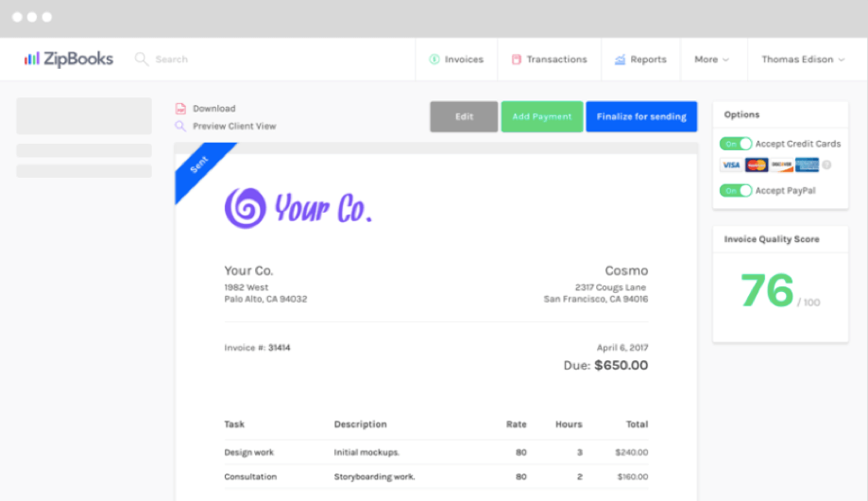
Task: Click the Initial mockups description
Action: (x=366, y=453)
